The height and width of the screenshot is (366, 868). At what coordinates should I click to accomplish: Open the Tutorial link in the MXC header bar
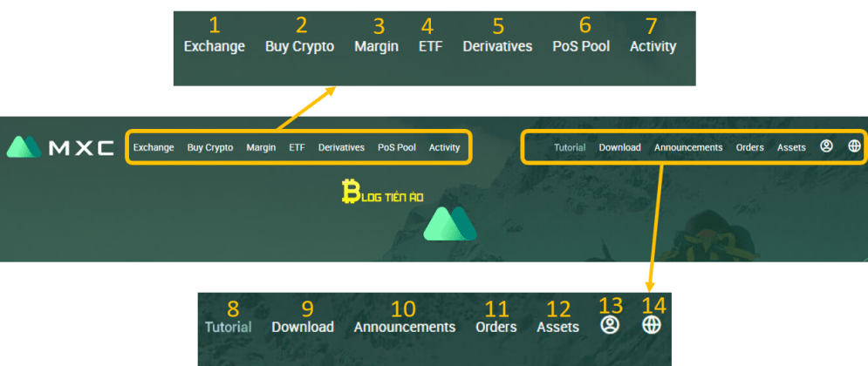click(x=570, y=147)
